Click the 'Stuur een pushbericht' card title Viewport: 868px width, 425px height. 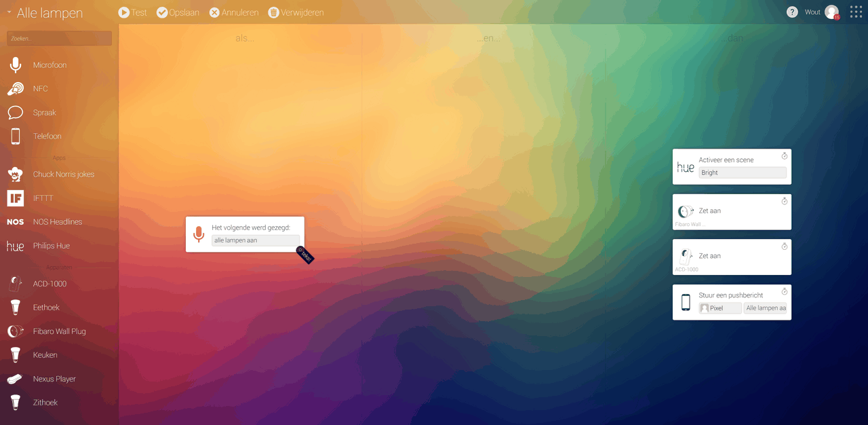coord(731,295)
